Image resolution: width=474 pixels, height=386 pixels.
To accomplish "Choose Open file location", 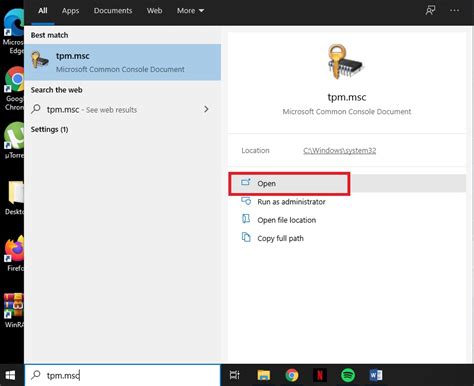I will pos(286,220).
